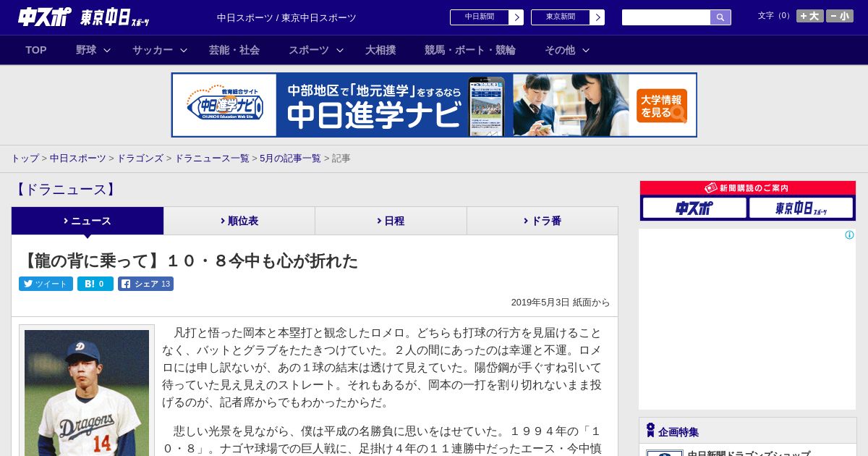The height and width of the screenshot is (456, 868).
Task: Switch to the ドラ番 tab
Action: [542, 221]
